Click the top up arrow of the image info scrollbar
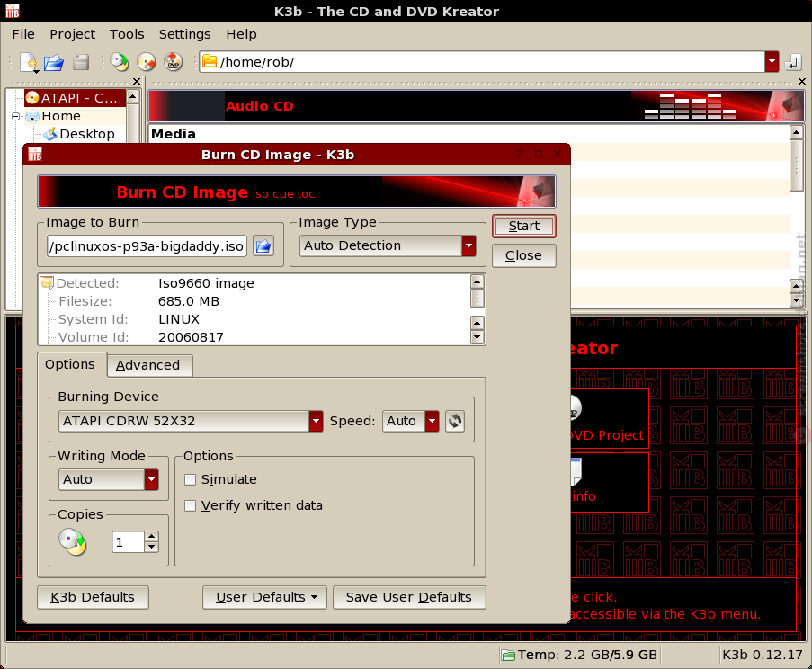 click(x=477, y=281)
